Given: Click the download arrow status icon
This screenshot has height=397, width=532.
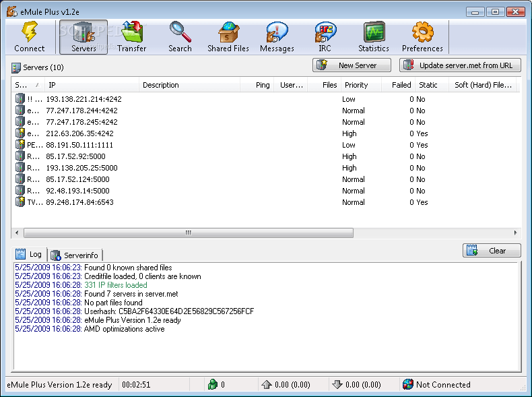Looking at the screenshot, I should [337, 384].
